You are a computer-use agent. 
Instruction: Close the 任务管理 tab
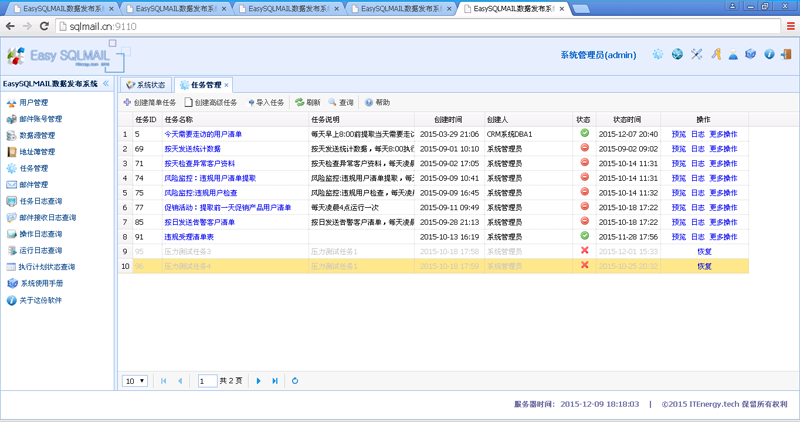coord(227,85)
